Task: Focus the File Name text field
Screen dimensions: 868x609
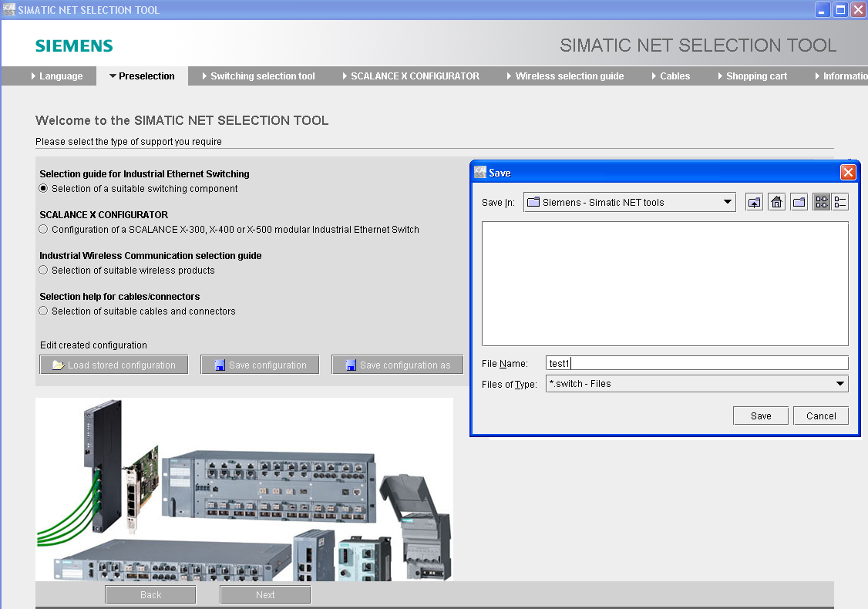Action: click(697, 363)
